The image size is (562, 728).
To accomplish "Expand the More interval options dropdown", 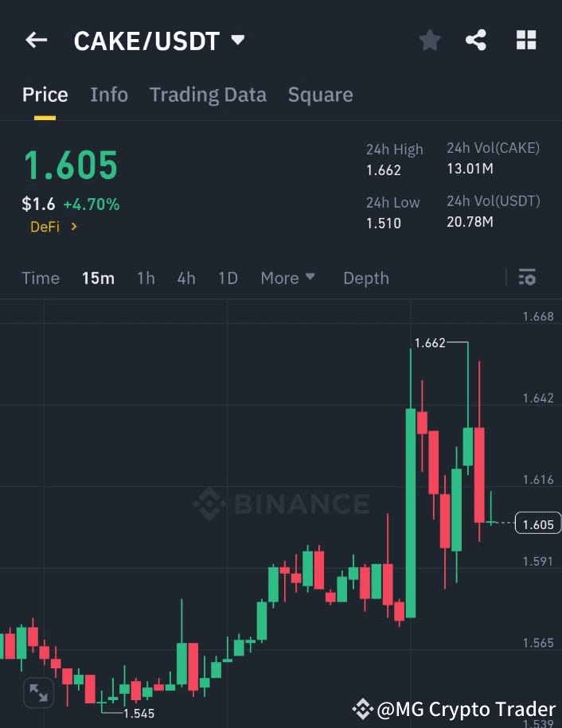I will point(287,278).
